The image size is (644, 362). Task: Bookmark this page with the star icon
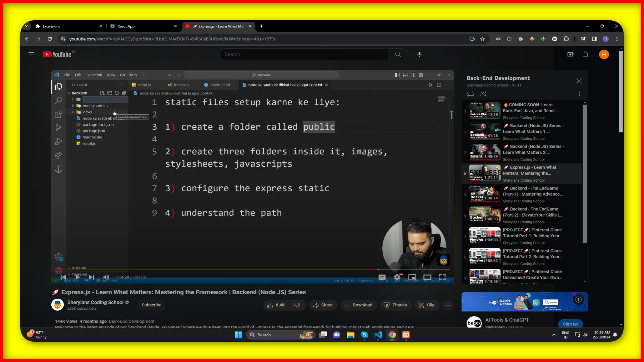point(482,39)
